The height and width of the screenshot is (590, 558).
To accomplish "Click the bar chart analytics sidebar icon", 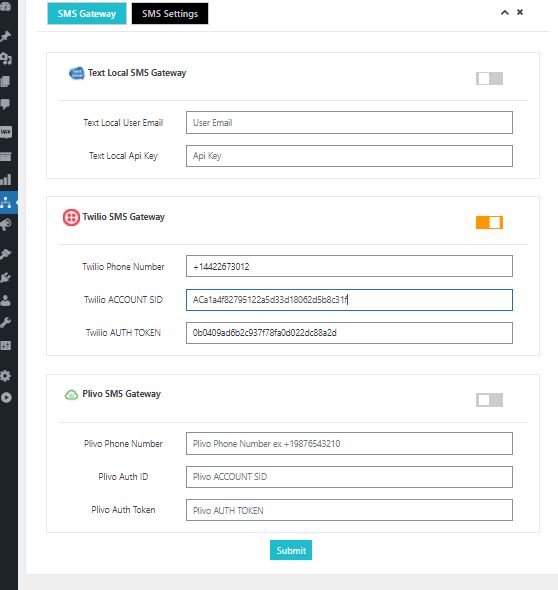I will coord(5,179).
